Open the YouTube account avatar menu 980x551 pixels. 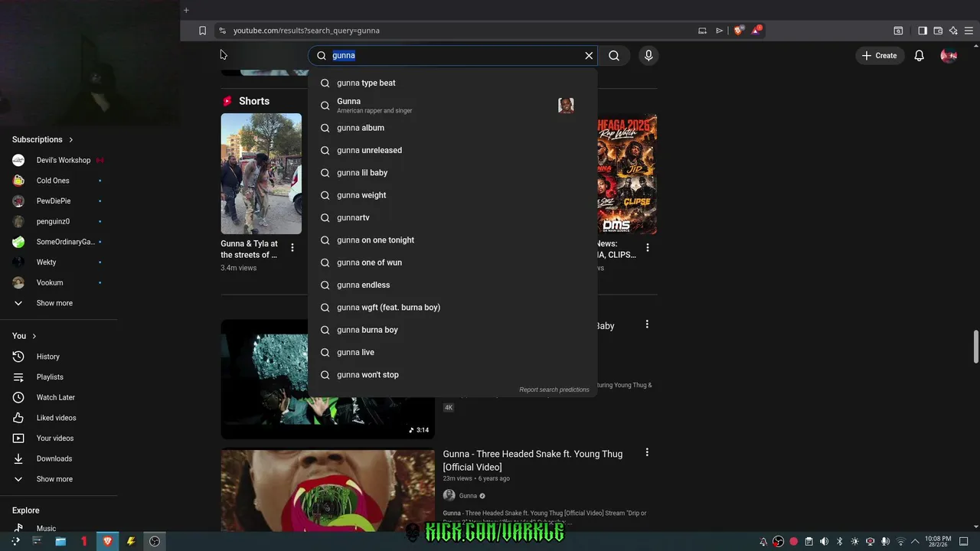tap(949, 55)
